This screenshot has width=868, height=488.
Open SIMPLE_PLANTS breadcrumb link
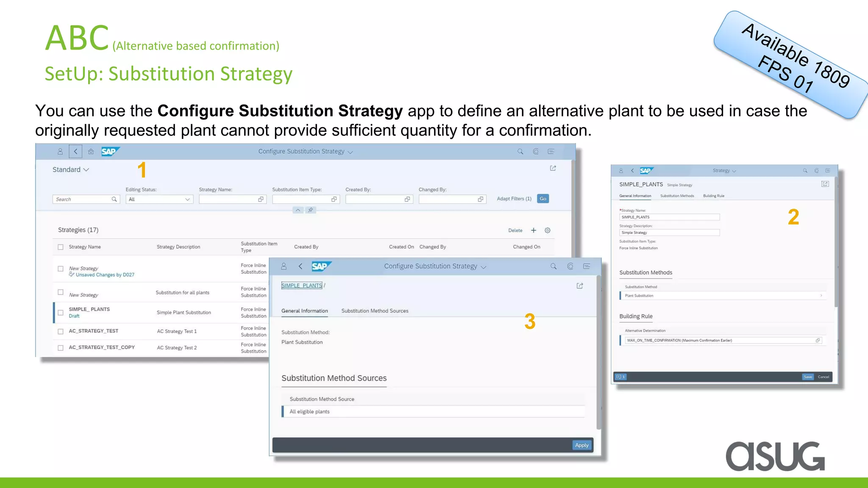[302, 286]
